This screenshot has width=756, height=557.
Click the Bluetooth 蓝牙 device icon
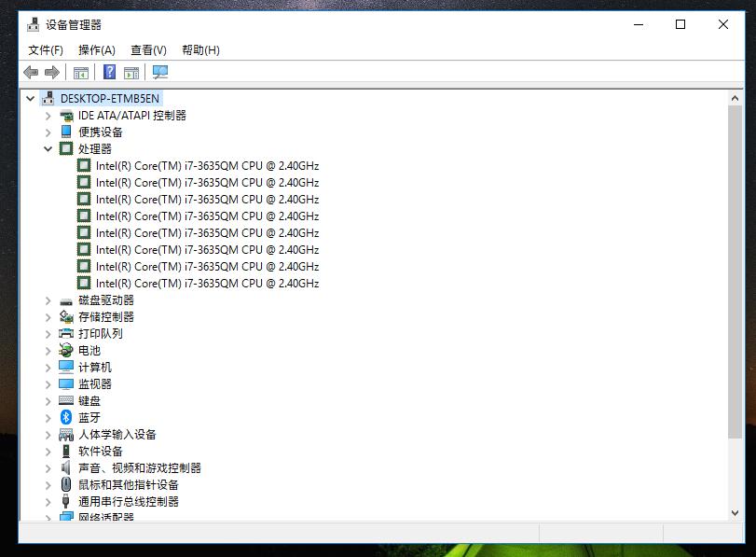click(64, 417)
